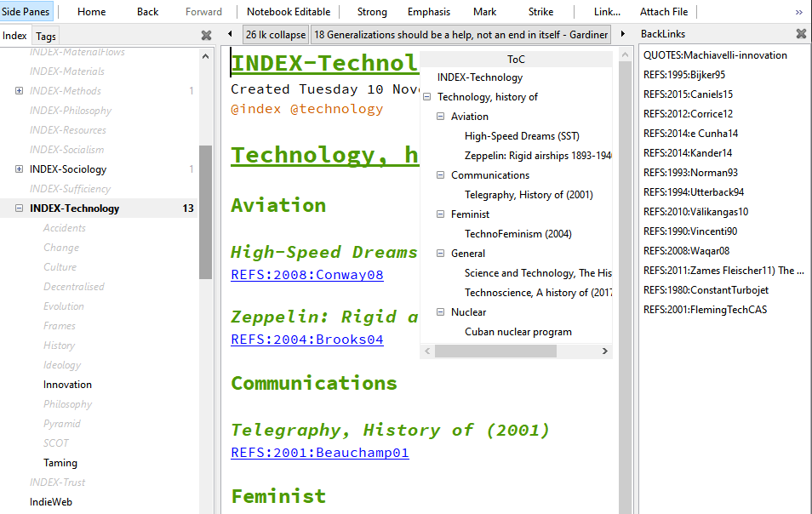Click left scroll arrow in ToC

click(427, 351)
